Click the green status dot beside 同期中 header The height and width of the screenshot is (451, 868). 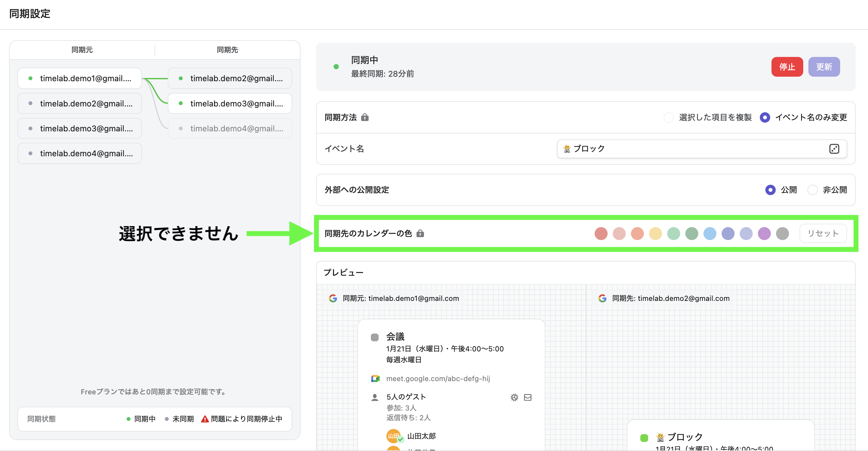[336, 67]
